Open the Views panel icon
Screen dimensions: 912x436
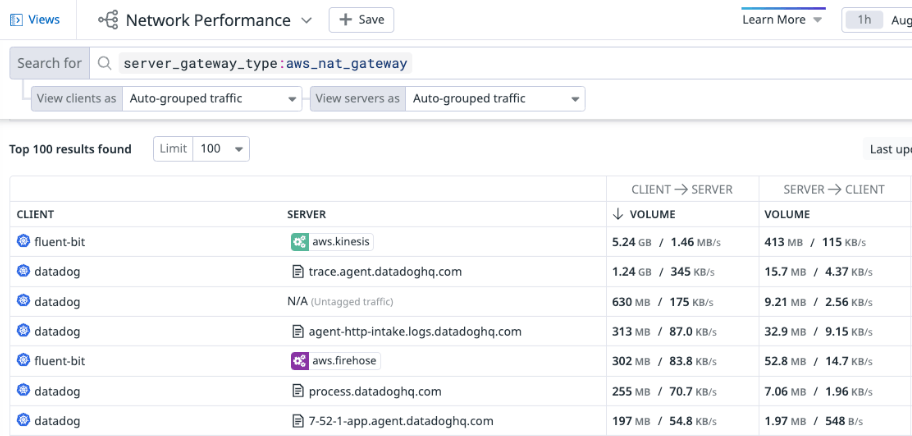[x=16, y=20]
